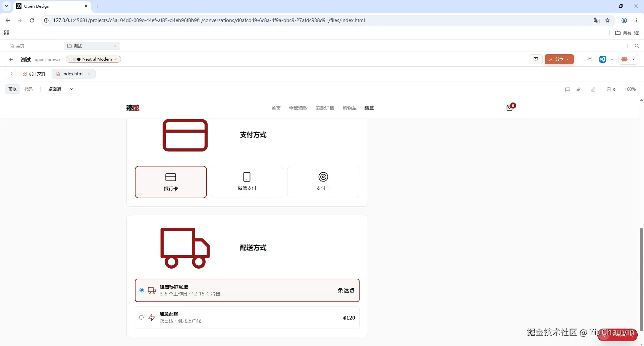Screen dimensions: 644x346
Task: Select Open Design browser tab
Action: [52, 6]
